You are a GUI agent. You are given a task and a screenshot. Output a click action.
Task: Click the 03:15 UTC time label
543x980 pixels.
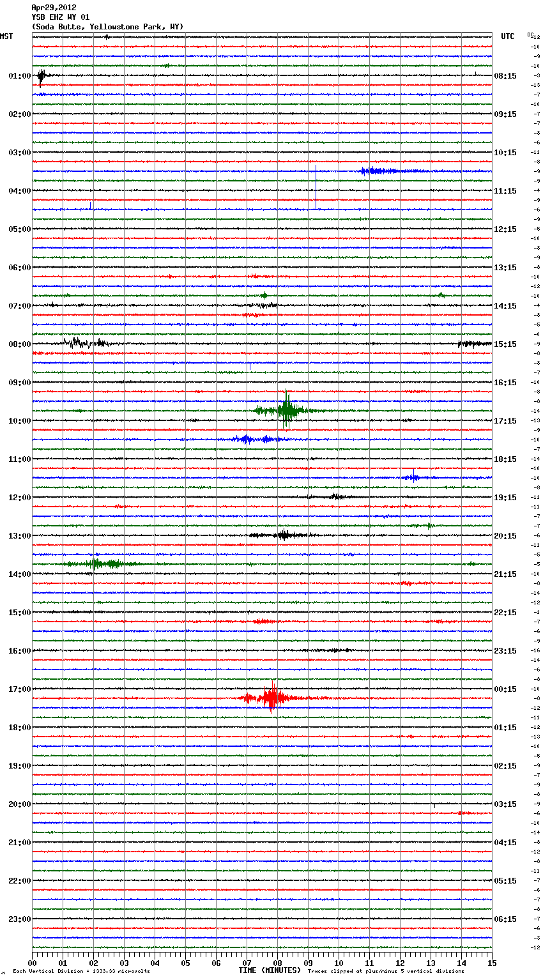(505, 804)
